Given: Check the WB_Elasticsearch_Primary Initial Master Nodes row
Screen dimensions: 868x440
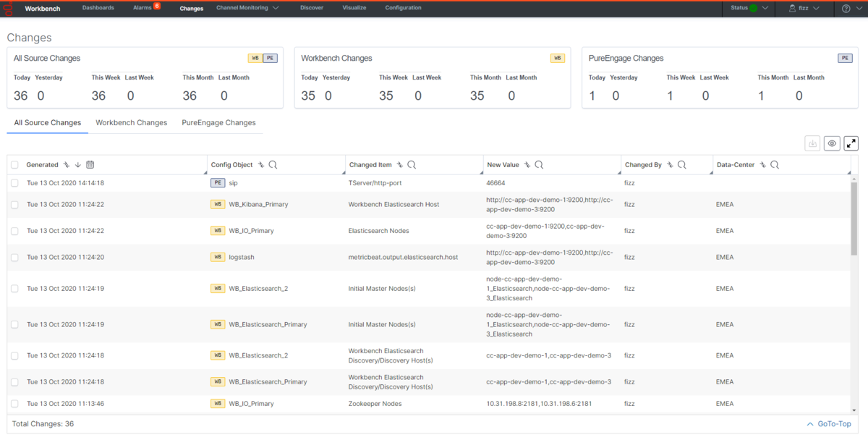Looking at the screenshot, I should [15, 325].
